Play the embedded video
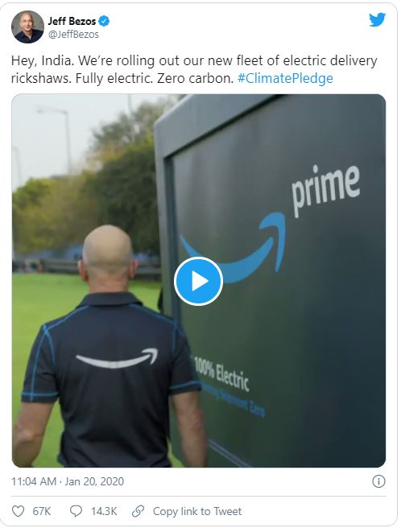Viewport: 401px width, 532px height. pyautogui.click(x=198, y=281)
